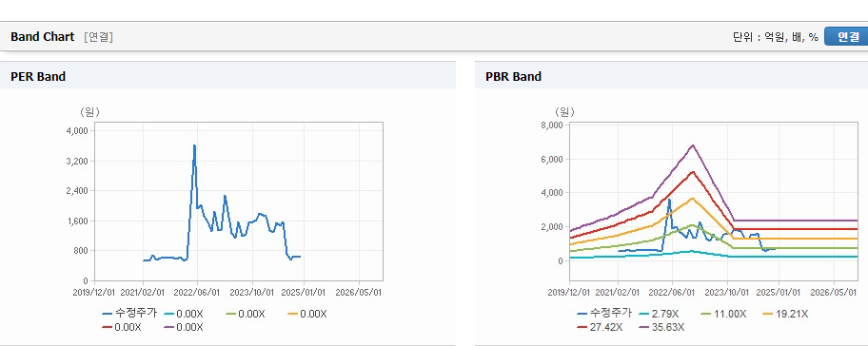Click the 2,400 y-axis label in PER Band
The height and width of the screenshot is (346, 868).
[77, 191]
